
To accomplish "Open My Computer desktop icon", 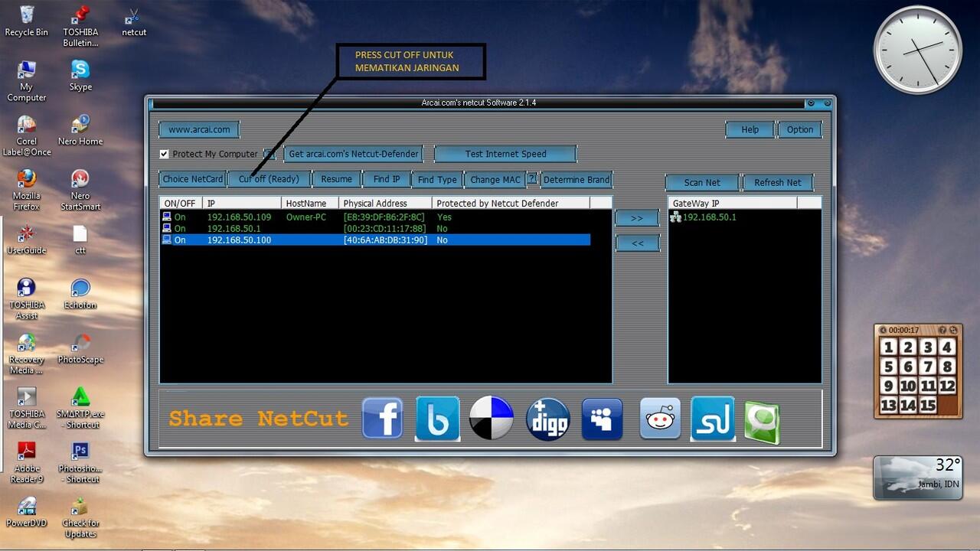I will coord(27,80).
